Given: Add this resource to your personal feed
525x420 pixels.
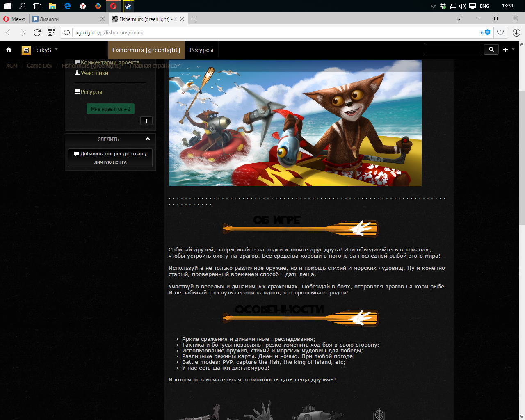Looking at the screenshot, I should (x=110, y=158).
